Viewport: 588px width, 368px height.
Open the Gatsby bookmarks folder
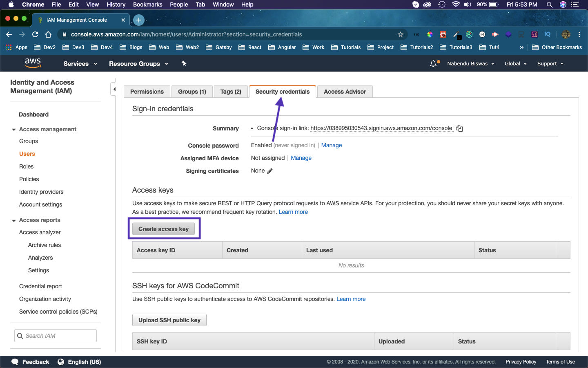pos(219,47)
